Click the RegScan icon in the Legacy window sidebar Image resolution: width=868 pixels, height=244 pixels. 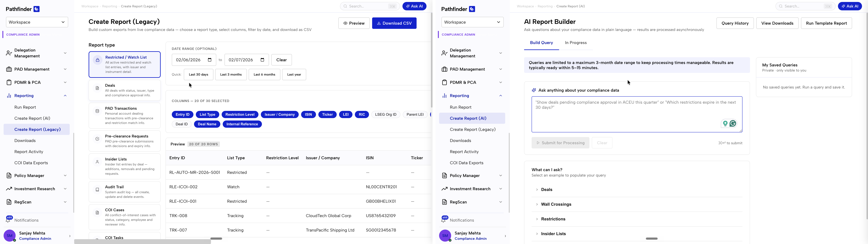click(9, 202)
